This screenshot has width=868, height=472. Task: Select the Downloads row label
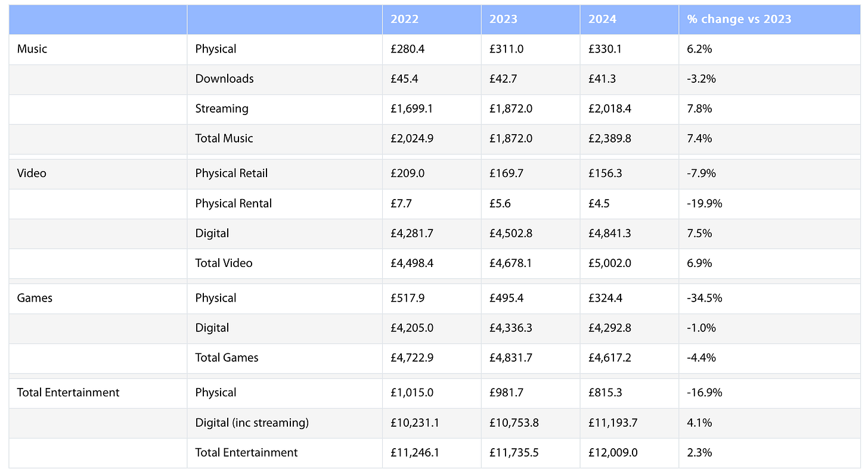tap(225, 79)
